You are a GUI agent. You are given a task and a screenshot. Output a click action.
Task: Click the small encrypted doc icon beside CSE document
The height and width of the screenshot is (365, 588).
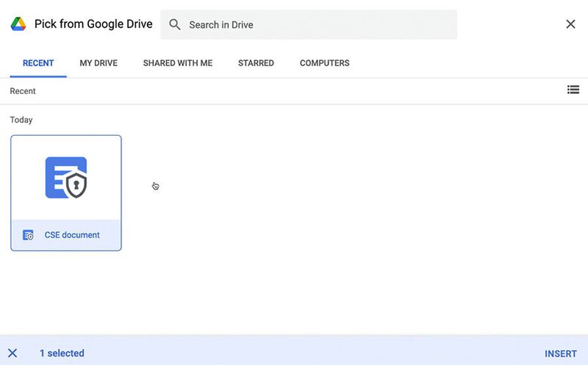click(x=28, y=235)
